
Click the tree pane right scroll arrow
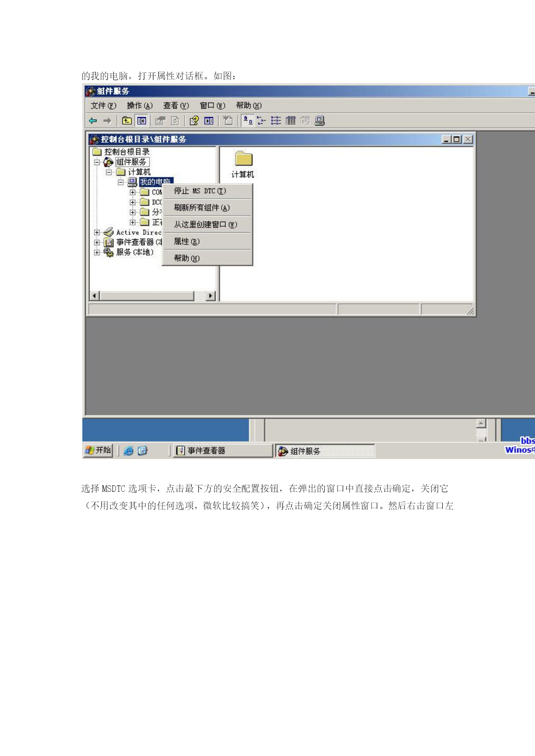pyautogui.click(x=210, y=296)
